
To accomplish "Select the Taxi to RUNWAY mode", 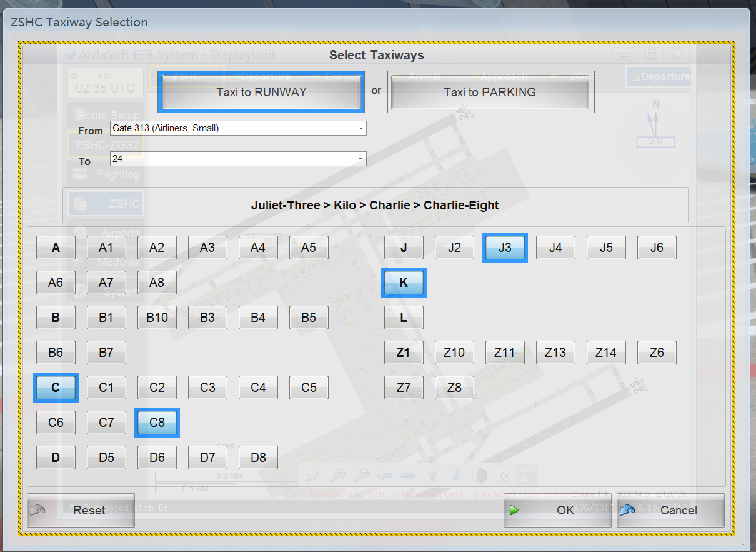I will coord(261,92).
